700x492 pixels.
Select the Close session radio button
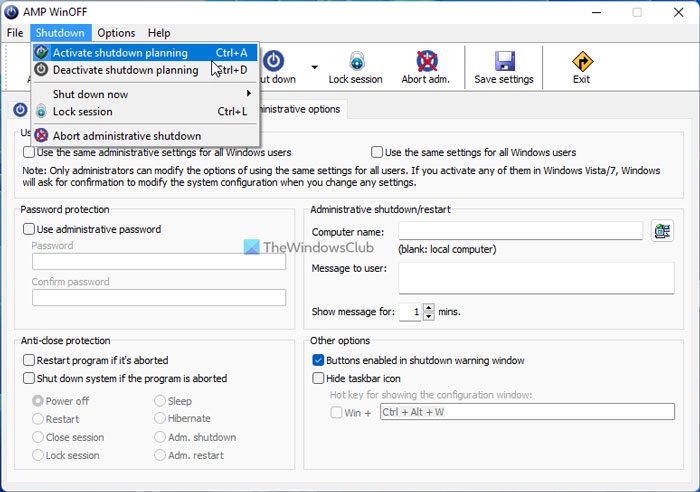pyautogui.click(x=38, y=437)
